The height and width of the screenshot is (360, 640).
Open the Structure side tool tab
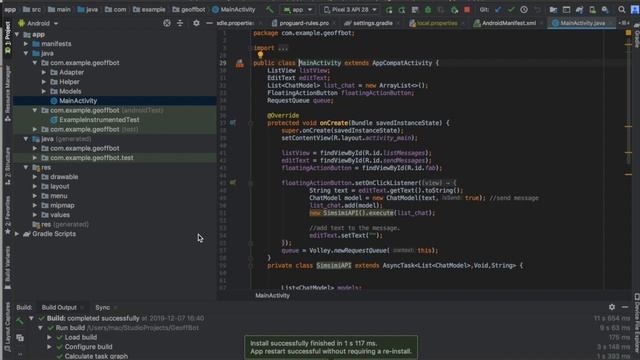(x=7, y=167)
